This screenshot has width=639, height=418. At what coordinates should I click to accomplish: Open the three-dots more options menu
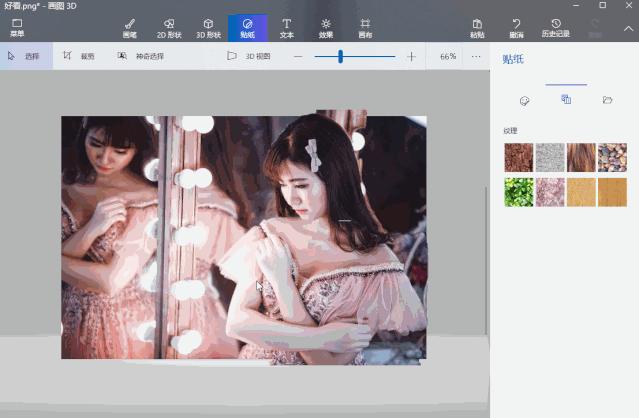[476, 56]
